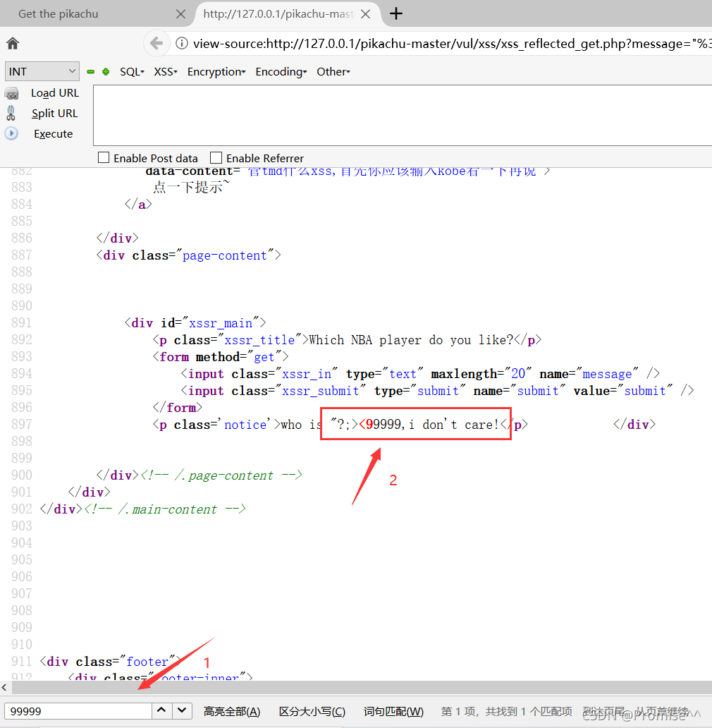Toggle 高亮全部(A) highlight all
This screenshot has height=728, width=712.
point(232,711)
